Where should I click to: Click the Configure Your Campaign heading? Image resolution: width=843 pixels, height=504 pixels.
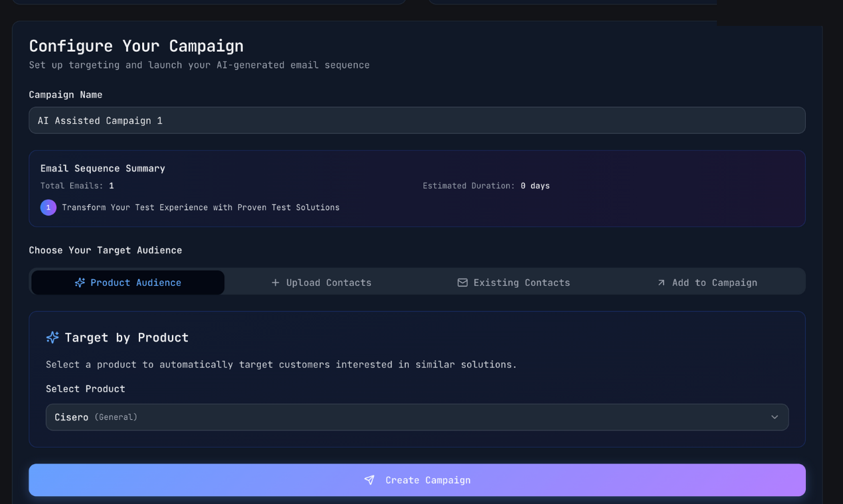pyautogui.click(x=136, y=46)
